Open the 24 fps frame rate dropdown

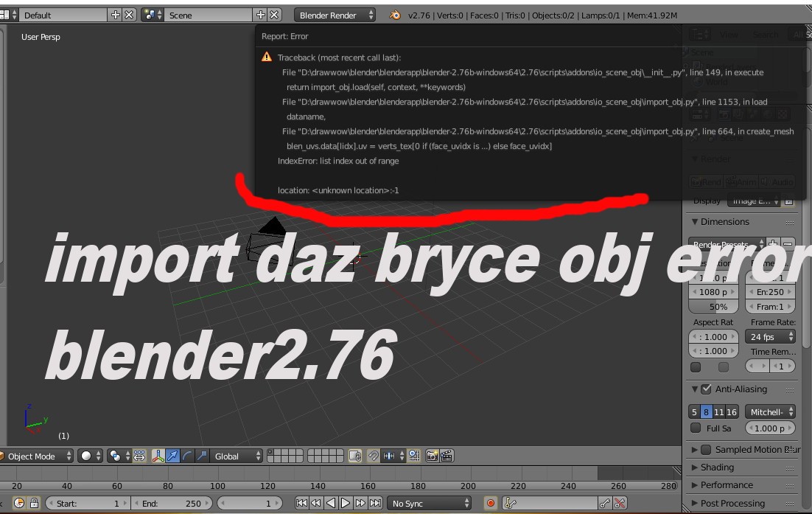tap(770, 337)
